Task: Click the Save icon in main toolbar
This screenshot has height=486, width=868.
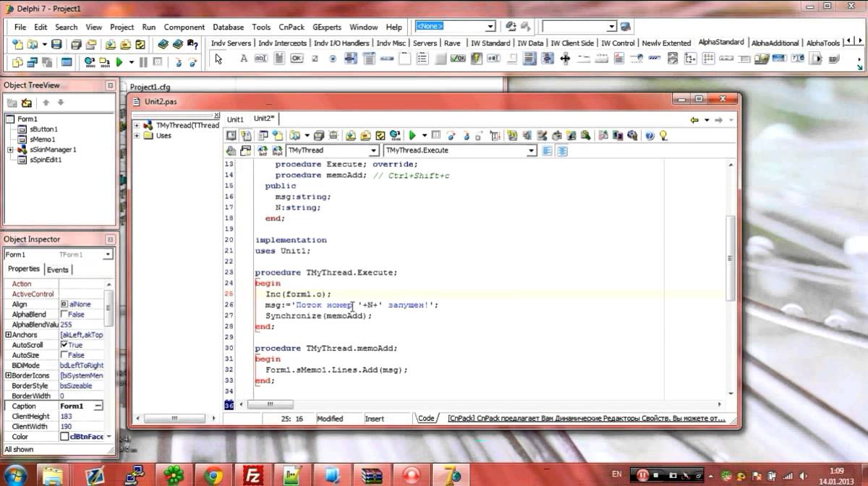Action: click(56, 44)
